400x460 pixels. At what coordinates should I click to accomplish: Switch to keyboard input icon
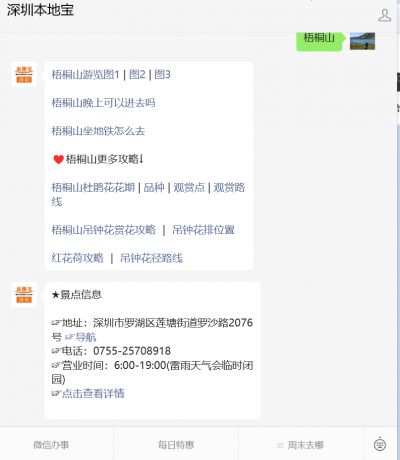click(x=380, y=445)
